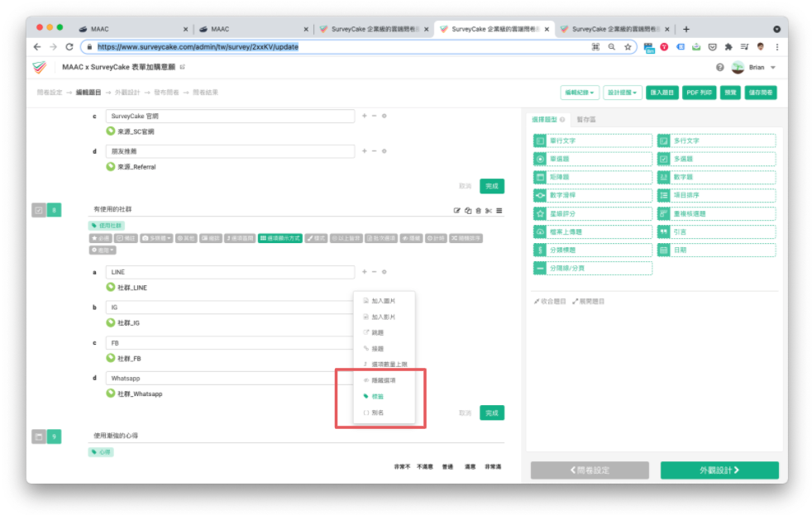Add the 分隔線/分頁 divider
The image size is (812, 515).
point(592,268)
